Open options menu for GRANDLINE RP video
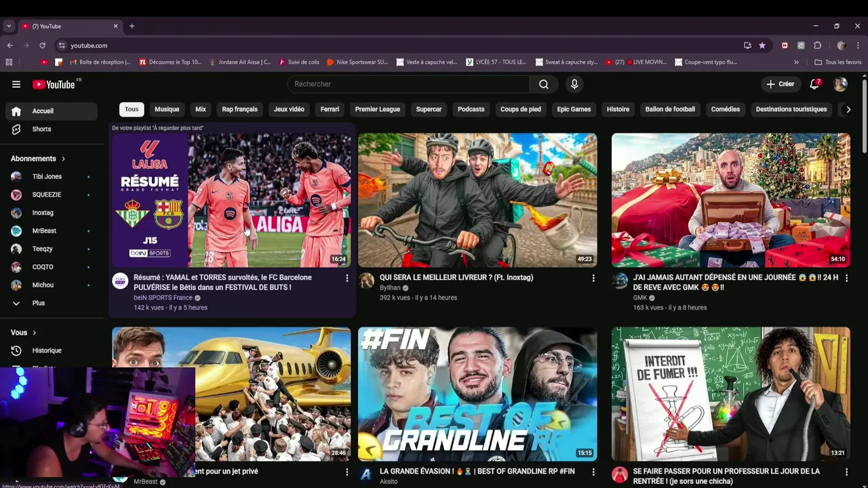The height and width of the screenshot is (488, 868). pyautogui.click(x=593, y=472)
